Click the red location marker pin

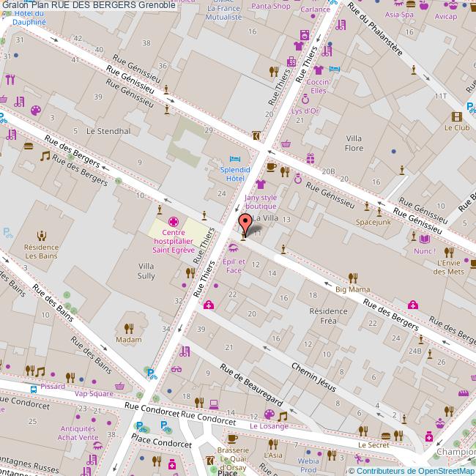click(246, 223)
